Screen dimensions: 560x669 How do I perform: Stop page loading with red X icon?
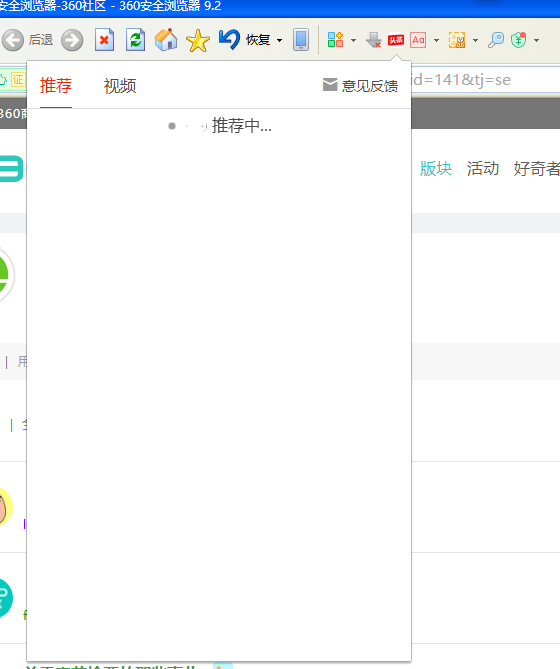pos(104,40)
